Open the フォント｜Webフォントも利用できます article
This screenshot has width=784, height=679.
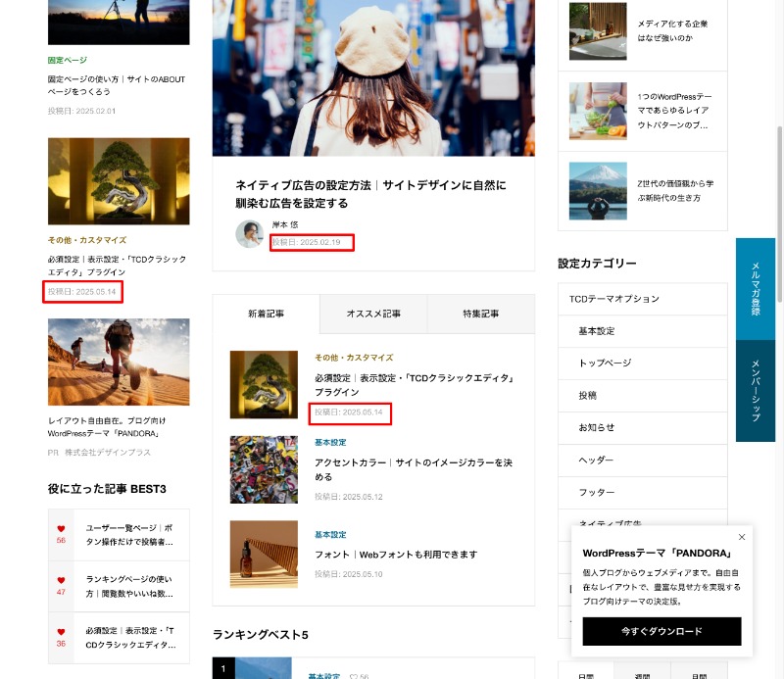(x=396, y=555)
